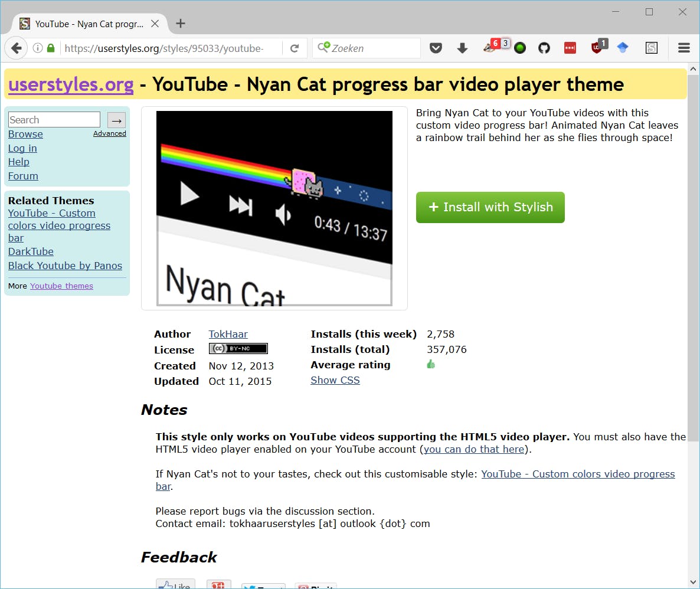700x589 pixels.
Task: Open Black Youtube by Panos link
Action: [x=65, y=266]
